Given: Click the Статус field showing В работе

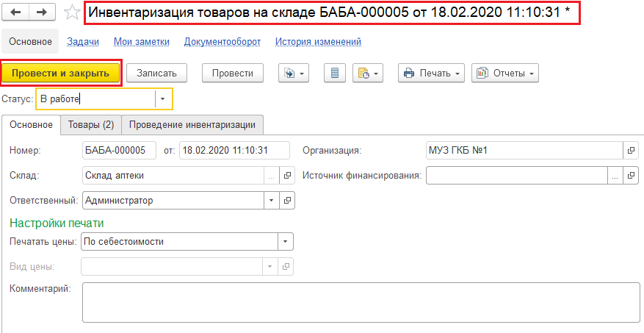Looking at the screenshot, I should coord(95,99).
